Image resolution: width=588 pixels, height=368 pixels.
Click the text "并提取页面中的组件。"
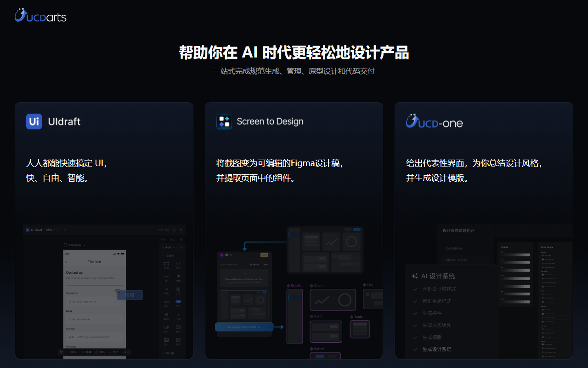pos(255,178)
